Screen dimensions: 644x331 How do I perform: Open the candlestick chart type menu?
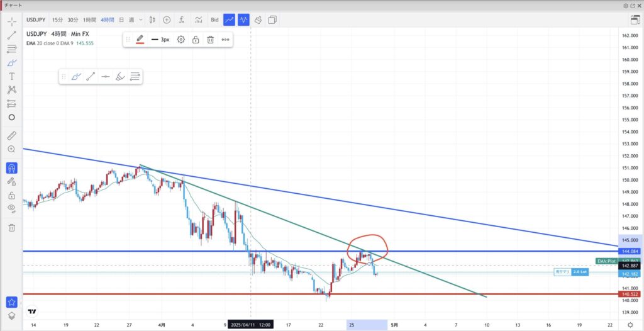point(152,20)
